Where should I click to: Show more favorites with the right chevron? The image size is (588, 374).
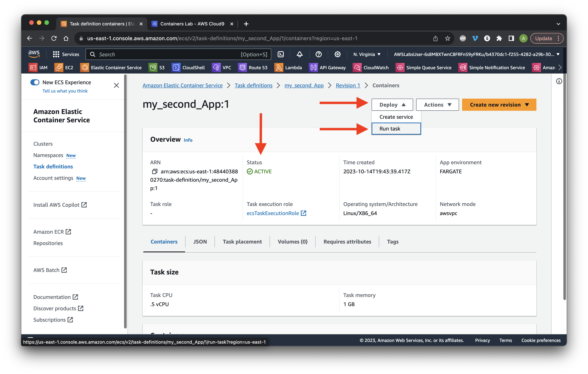coord(560,68)
